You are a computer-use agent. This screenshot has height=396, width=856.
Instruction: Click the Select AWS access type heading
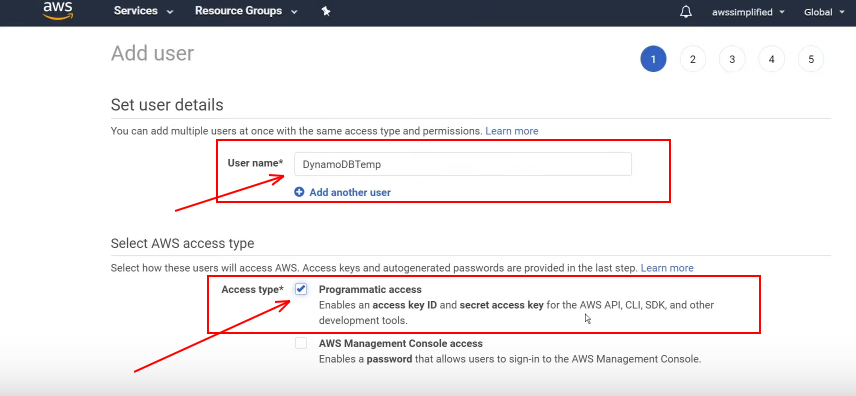182,243
